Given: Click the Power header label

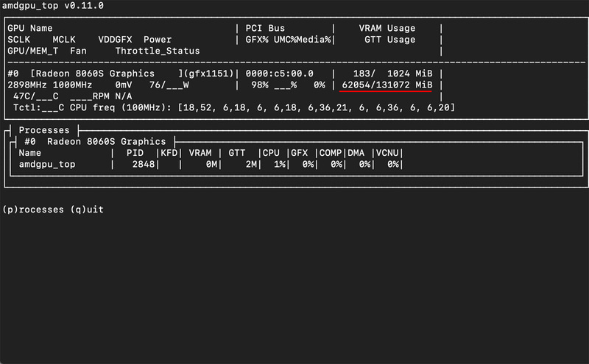Looking at the screenshot, I should pyautogui.click(x=158, y=40).
